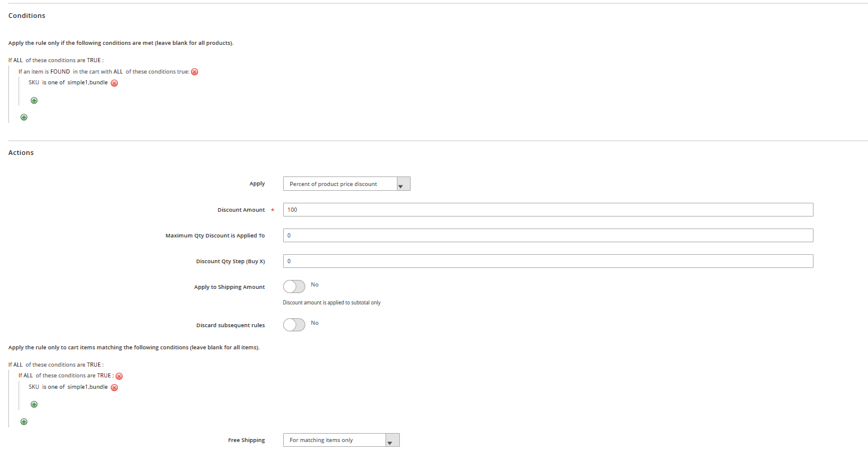Remove the 'item is FOUND in the cart' condition
The width and height of the screenshot is (868, 451).
[x=195, y=72]
